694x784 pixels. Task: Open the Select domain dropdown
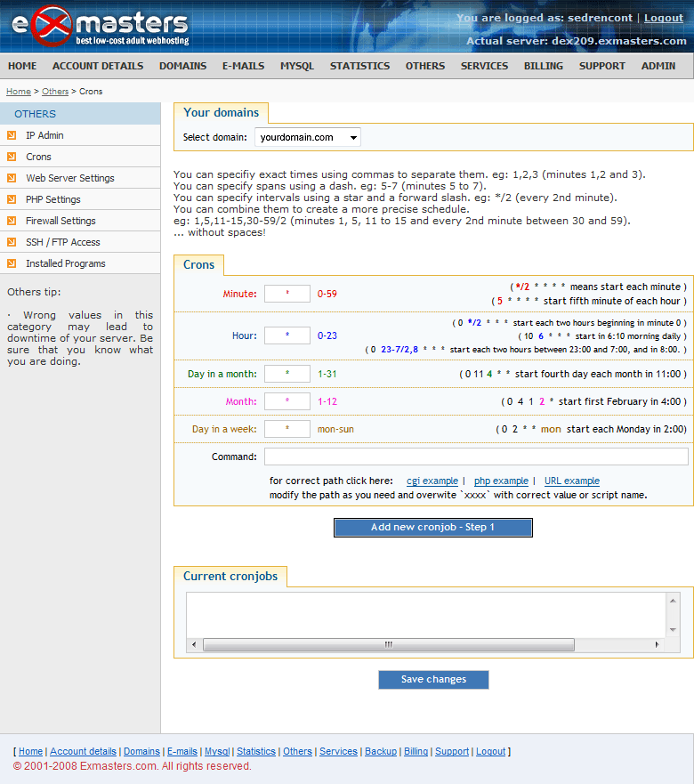coord(308,137)
